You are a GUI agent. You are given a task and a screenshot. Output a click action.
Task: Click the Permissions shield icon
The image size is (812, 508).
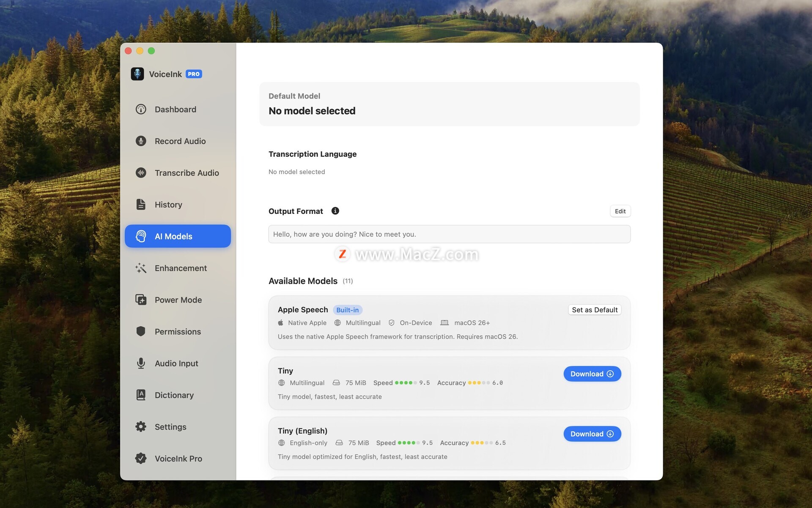pyautogui.click(x=141, y=331)
